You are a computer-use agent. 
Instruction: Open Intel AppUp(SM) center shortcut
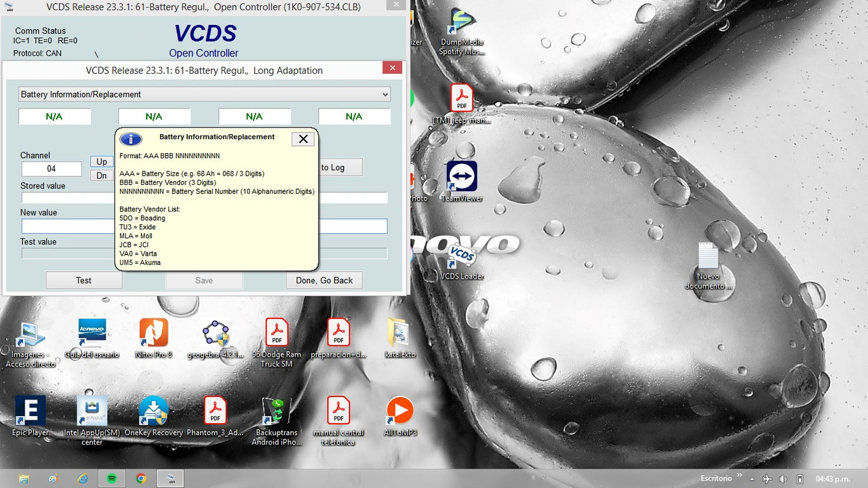[x=92, y=421]
